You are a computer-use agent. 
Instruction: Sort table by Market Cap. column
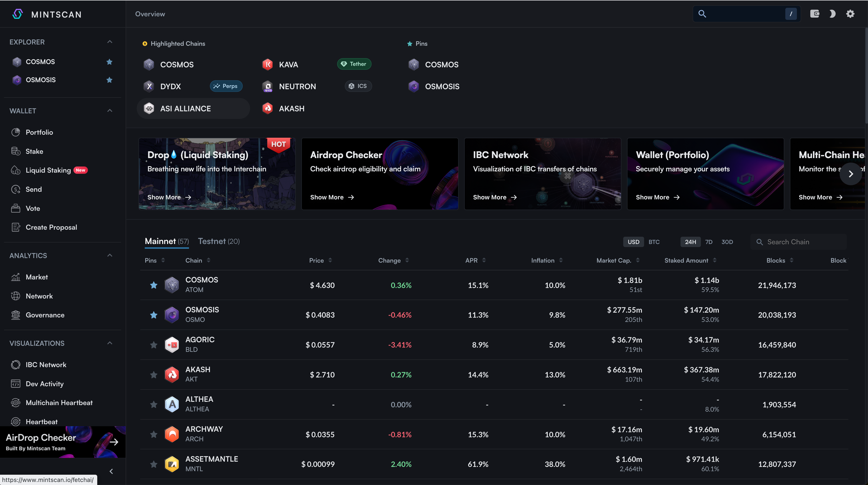click(x=618, y=260)
